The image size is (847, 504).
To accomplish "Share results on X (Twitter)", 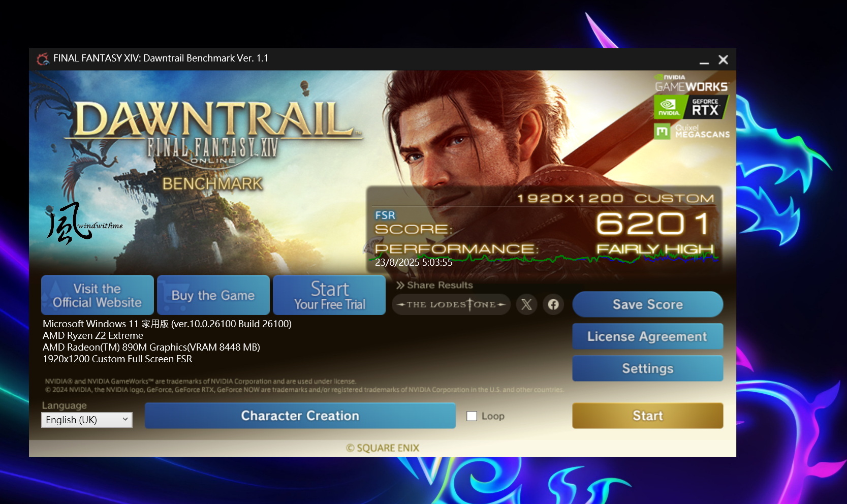I will pos(527,304).
